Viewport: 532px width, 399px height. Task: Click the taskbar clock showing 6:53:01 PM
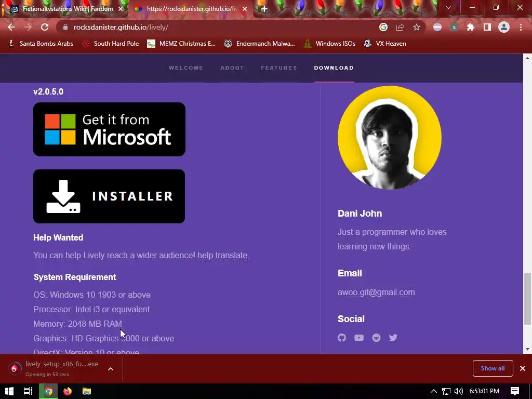484,391
